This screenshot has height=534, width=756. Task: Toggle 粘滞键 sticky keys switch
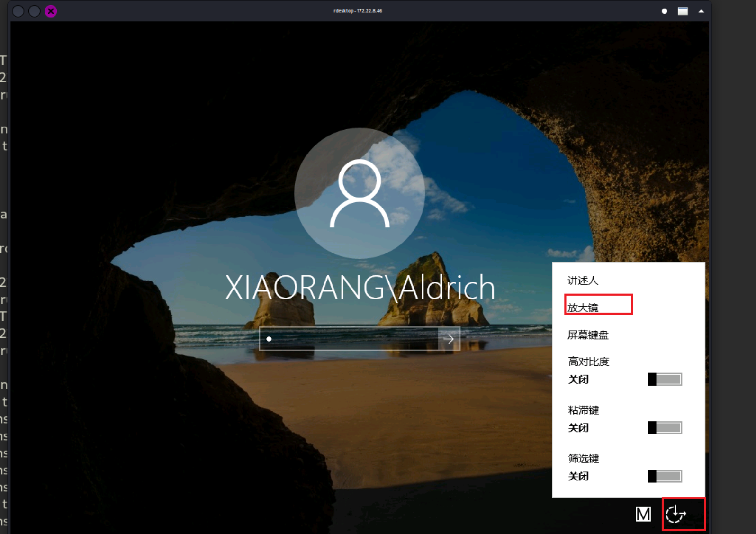(x=665, y=427)
